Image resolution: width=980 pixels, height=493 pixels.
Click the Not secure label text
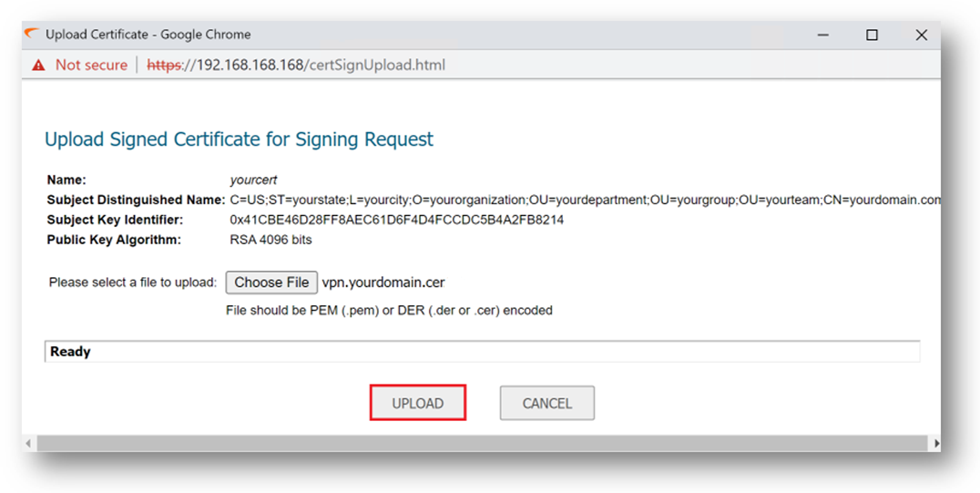(x=91, y=65)
